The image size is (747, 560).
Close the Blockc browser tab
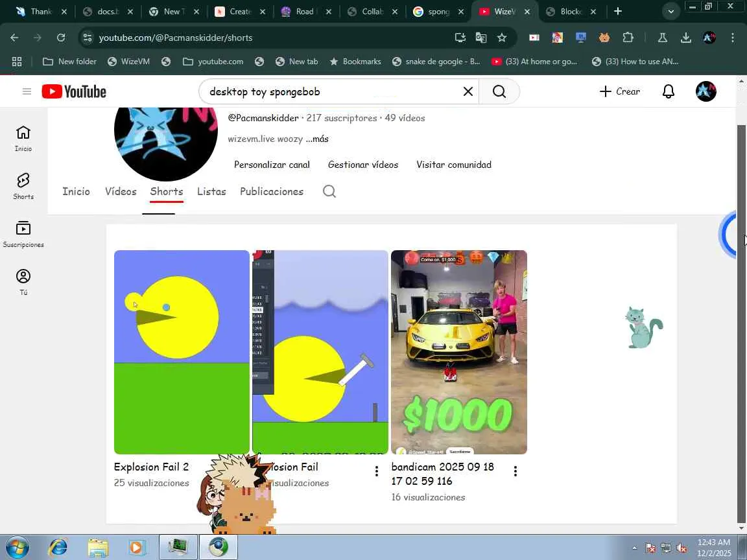click(x=593, y=12)
